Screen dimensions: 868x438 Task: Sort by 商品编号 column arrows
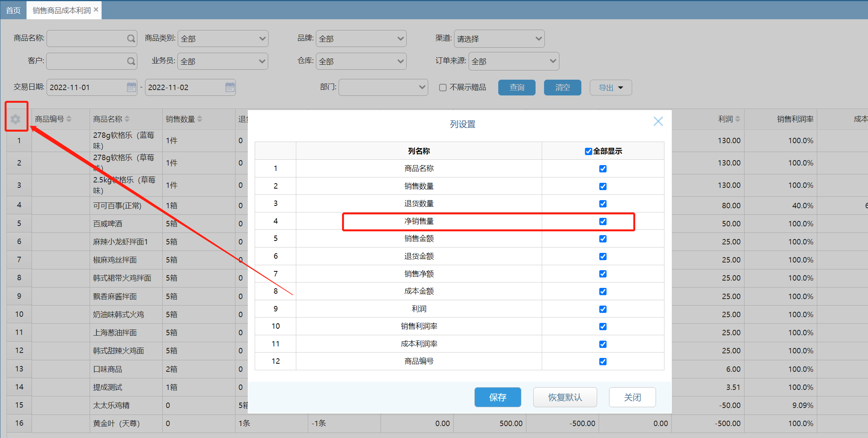[x=69, y=119]
